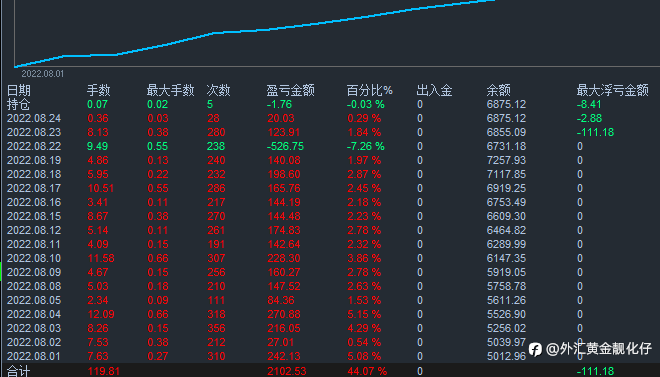
Task: Select the 2022.08.16 date row
Action: (x=34, y=202)
